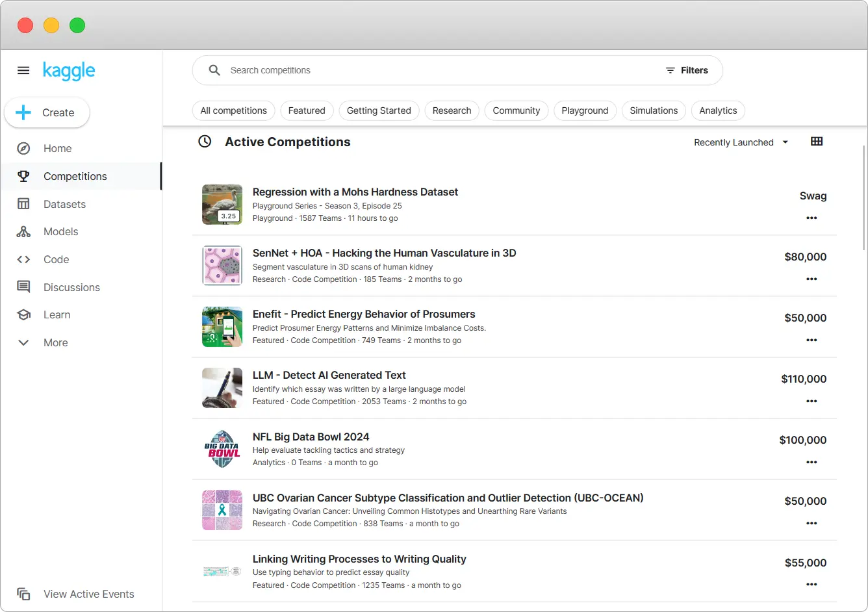This screenshot has height=612, width=868.
Task: Select the Playground category chip
Action: [x=585, y=110]
